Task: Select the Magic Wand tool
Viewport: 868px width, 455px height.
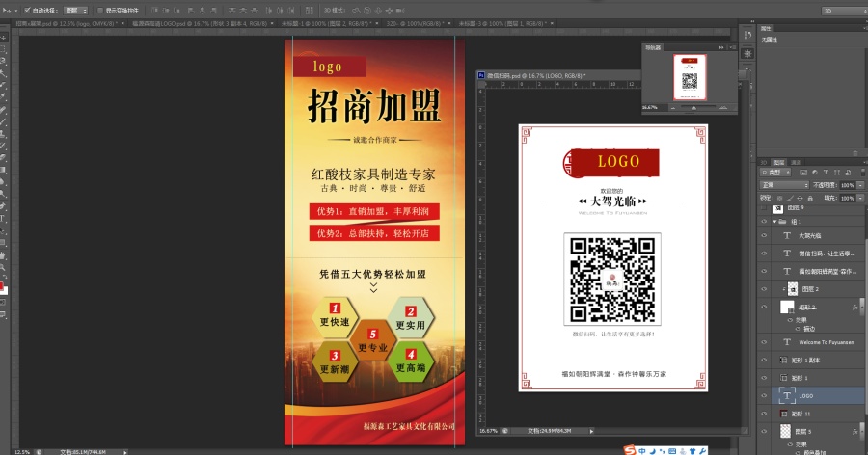Action: coord(5,73)
